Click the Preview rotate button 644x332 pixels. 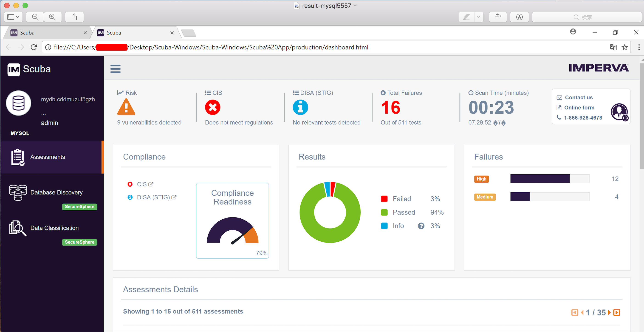coord(498,17)
